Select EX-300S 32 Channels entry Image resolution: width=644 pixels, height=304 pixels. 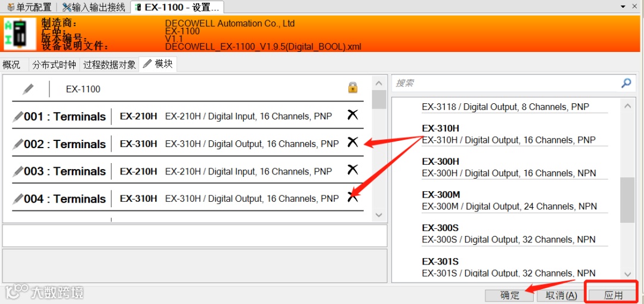[515, 234]
